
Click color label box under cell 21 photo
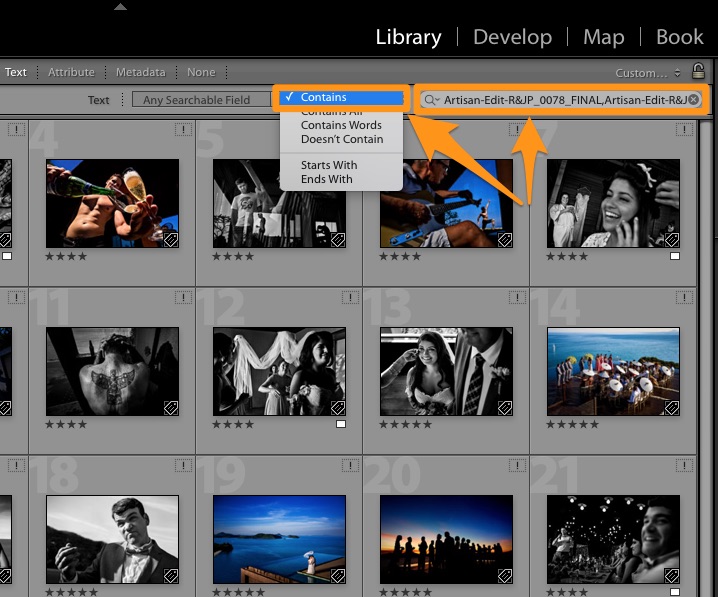pos(675,592)
